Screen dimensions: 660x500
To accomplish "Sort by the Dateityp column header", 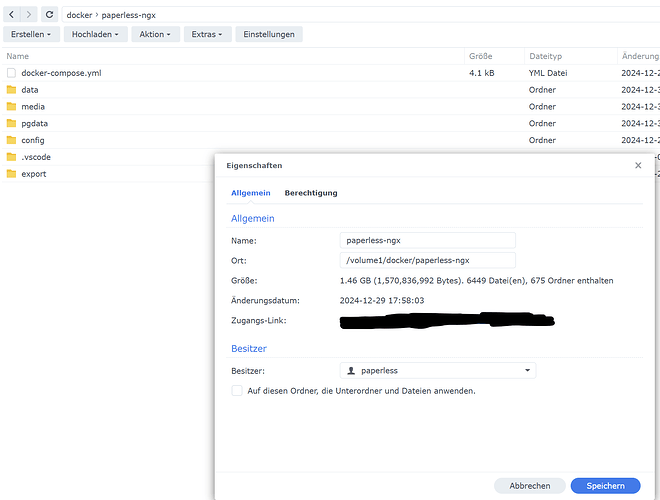I will click(x=571, y=56).
